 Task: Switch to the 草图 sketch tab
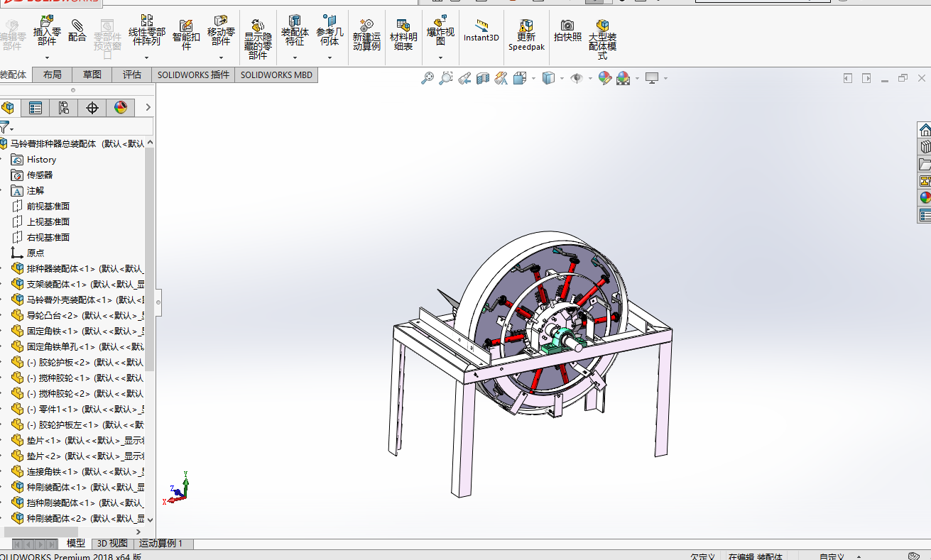(92, 75)
